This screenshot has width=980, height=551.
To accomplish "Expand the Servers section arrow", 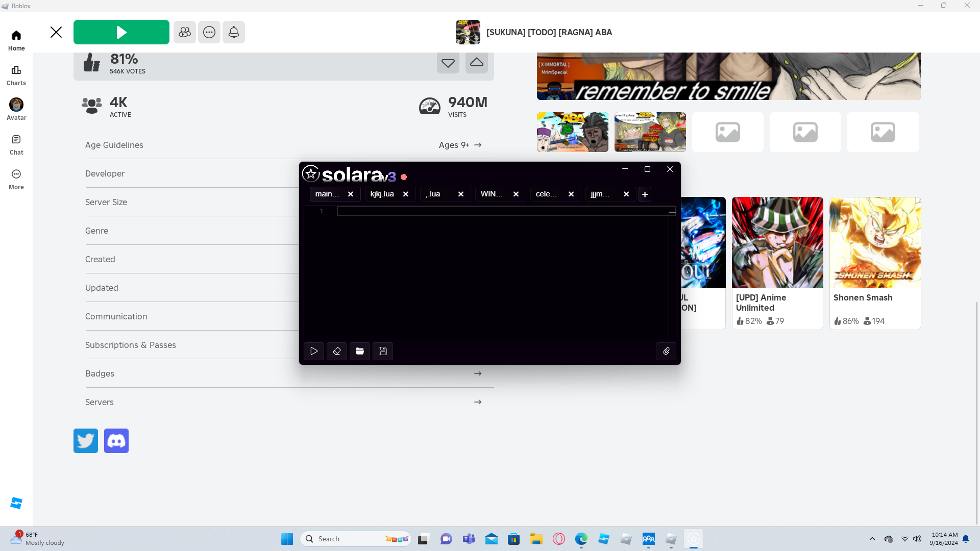I will 478,402.
